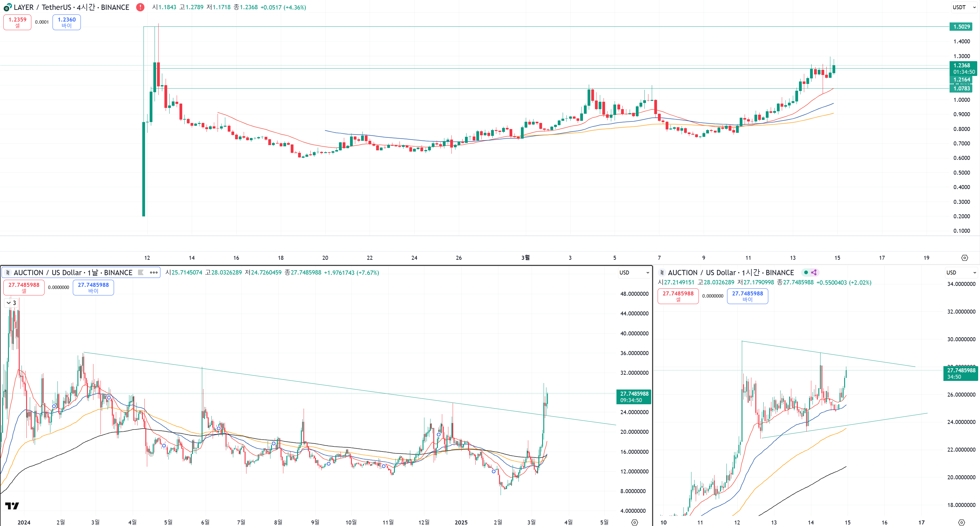
Task: Click the flag icon next to AUCTION daily title
Action: 141,272
